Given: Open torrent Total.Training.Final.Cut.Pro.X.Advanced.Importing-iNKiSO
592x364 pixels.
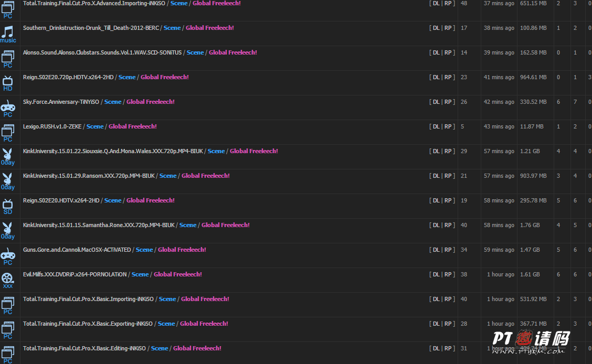Looking at the screenshot, I should pyautogui.click(x=94, y=3).
